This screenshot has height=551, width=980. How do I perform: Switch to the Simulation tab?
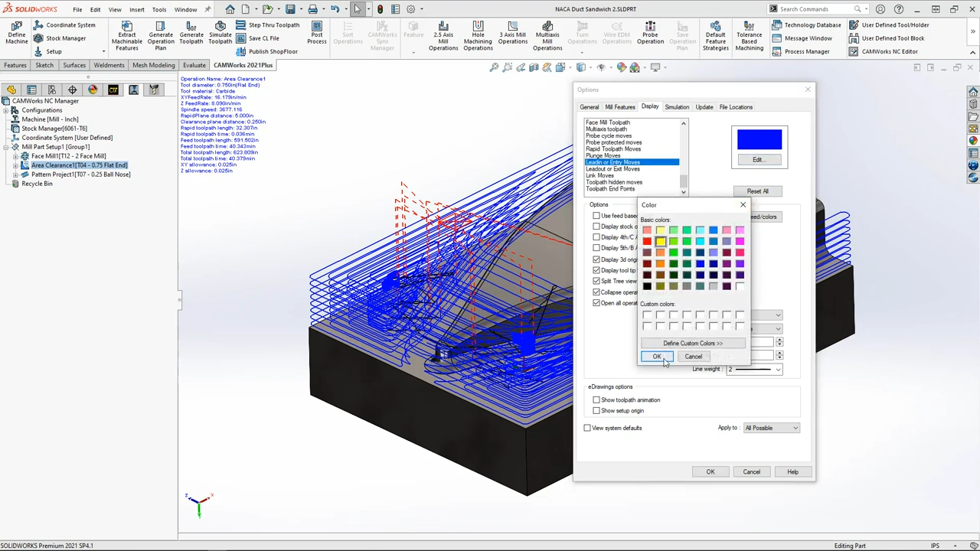click(x=677, y=106)
